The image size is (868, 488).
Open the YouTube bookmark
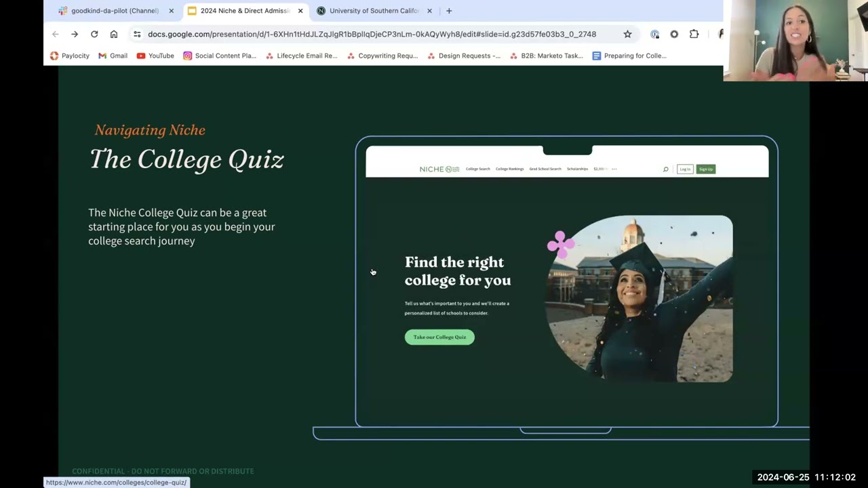[155, 56]
